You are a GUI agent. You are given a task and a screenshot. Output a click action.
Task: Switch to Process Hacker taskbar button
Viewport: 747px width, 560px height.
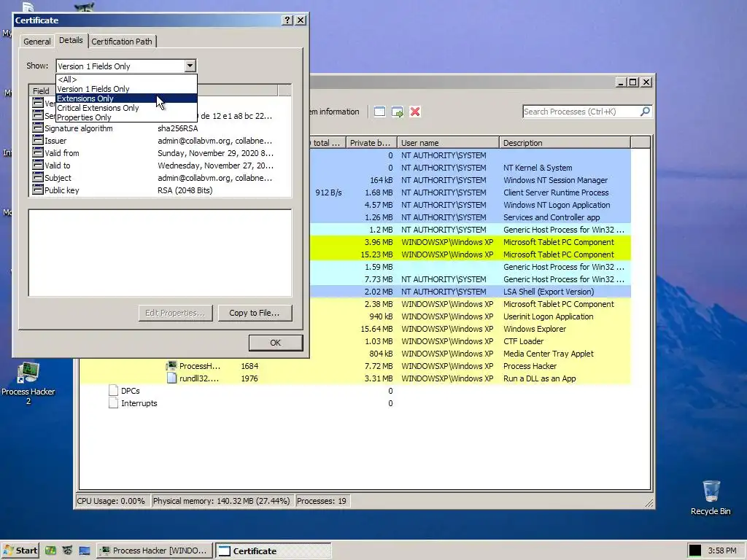(155, 551)
